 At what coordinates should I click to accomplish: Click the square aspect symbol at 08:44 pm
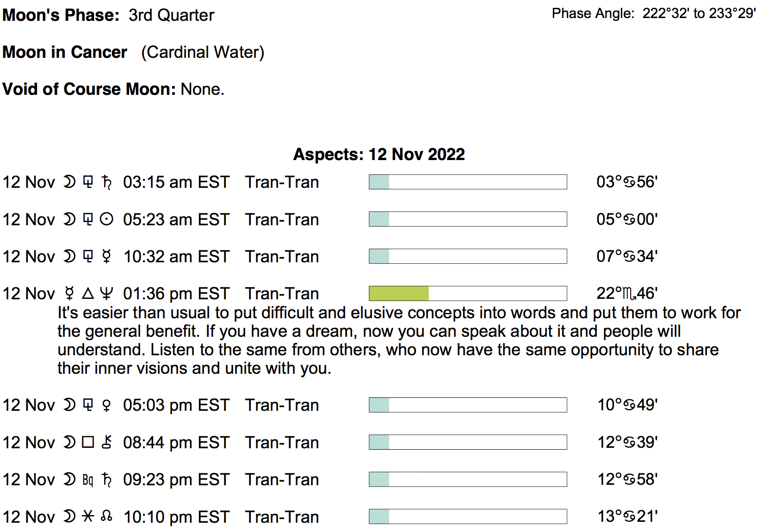88,442
